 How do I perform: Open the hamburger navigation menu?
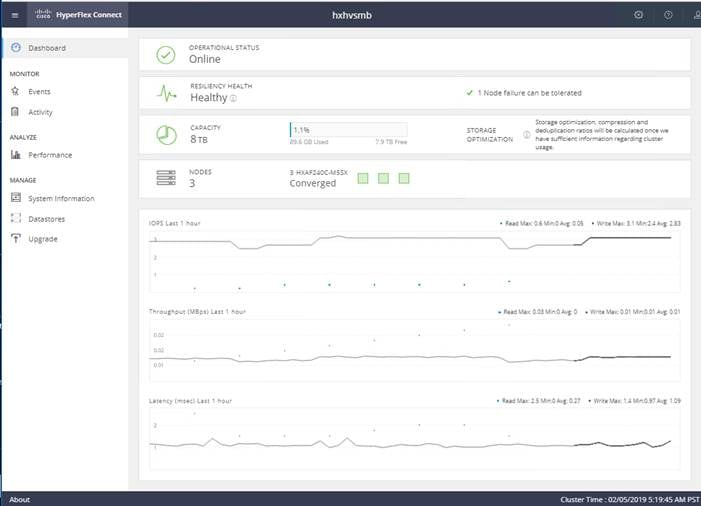tap(15, 15)
